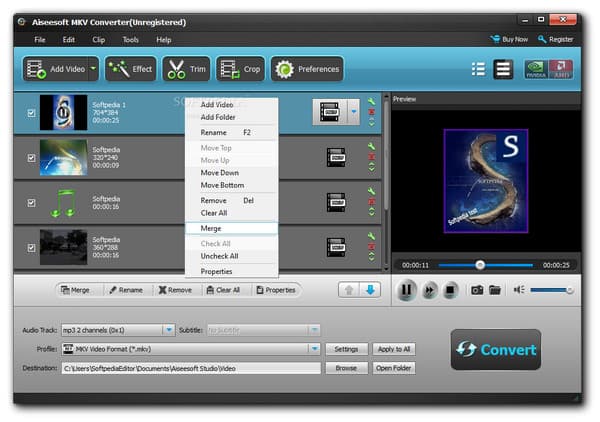Pause the preview playback
600x422 pixels.
[407, 290]
